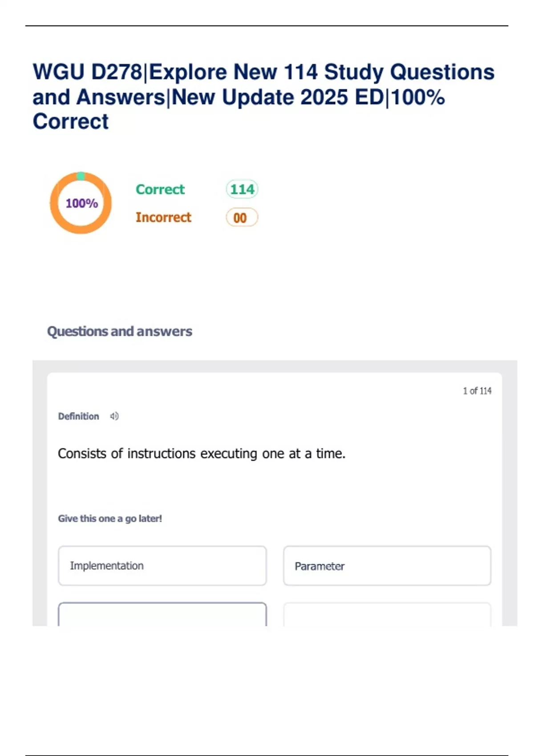The width and height of the screenshot is (534, 756).
Task: Click the WGU D278 document title
Action: coord(263,97)
